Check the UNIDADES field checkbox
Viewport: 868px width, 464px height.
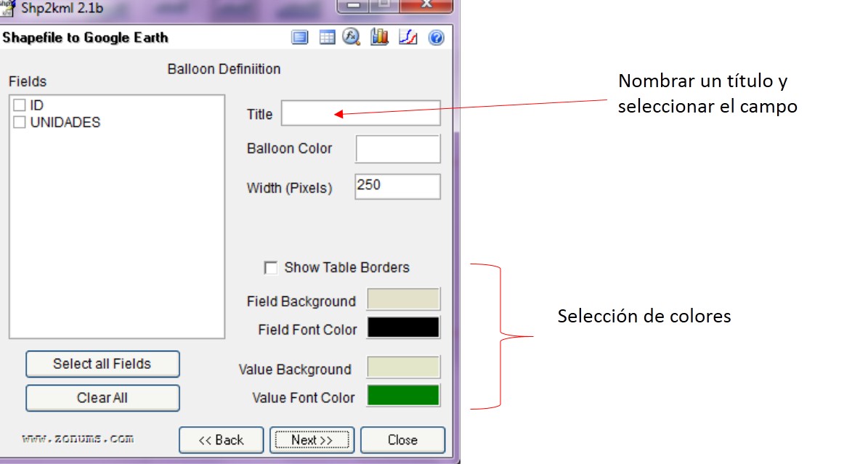tap(20, 123)
